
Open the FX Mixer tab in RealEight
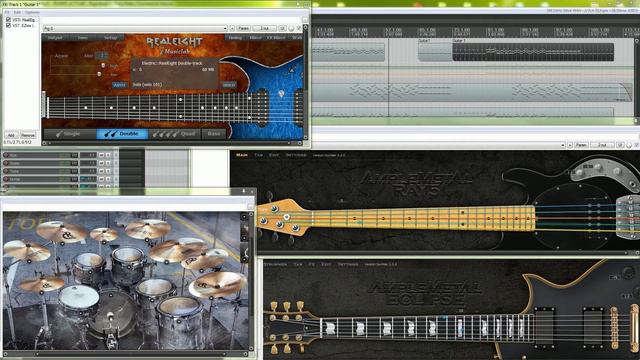pos(276,38)
